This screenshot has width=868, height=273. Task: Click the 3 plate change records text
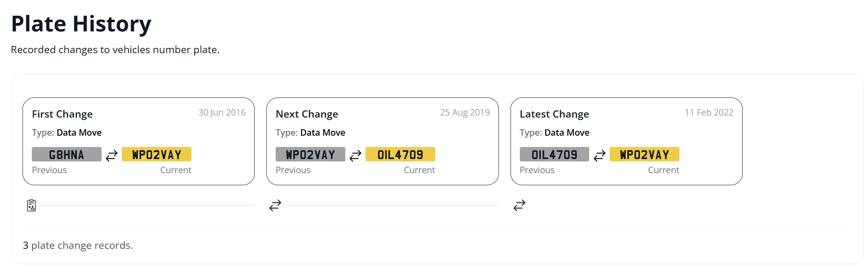(x=78, y=245)
